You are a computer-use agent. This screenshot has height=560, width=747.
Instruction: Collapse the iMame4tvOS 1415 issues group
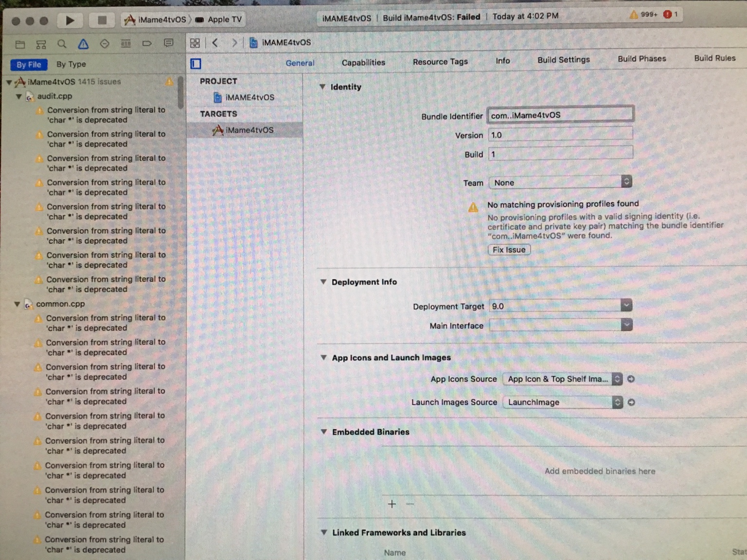(x=9, y=83)
